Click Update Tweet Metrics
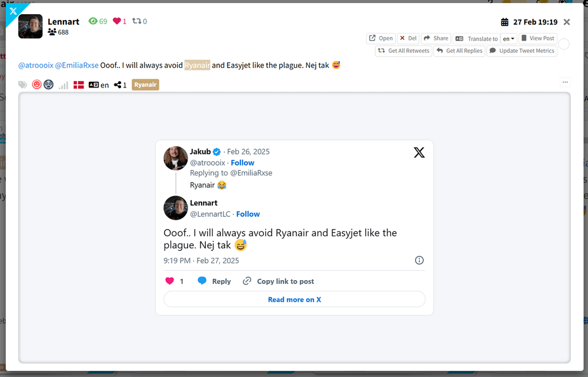588x377 pixels. coord(522,51)
